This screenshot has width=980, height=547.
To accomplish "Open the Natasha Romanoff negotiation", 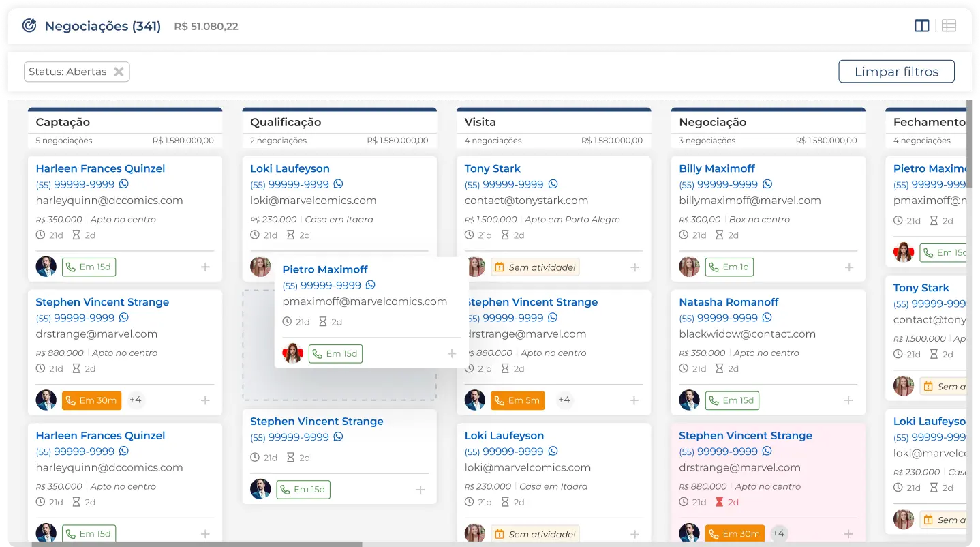I will [729, 302].
